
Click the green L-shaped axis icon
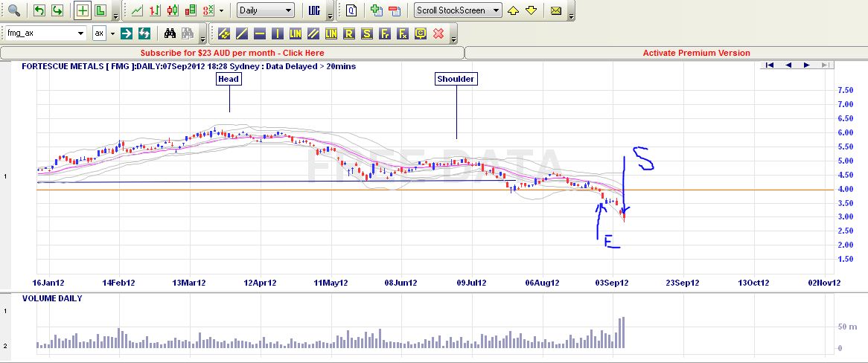[x=100, y=10]
